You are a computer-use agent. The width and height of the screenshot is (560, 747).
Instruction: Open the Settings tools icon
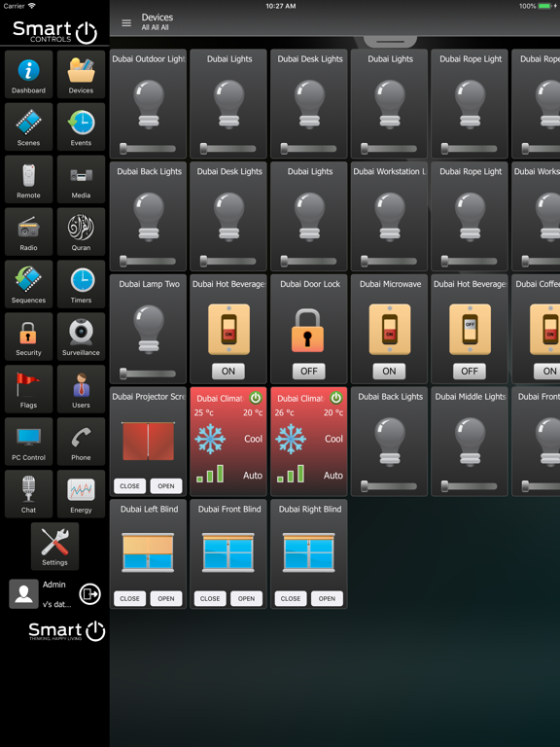[54, 546]
